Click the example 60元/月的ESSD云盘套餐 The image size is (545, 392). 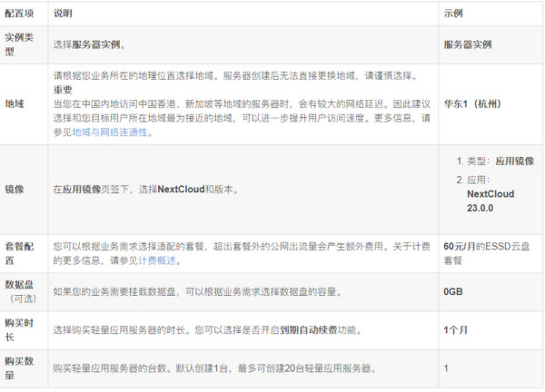click(487, 253)
